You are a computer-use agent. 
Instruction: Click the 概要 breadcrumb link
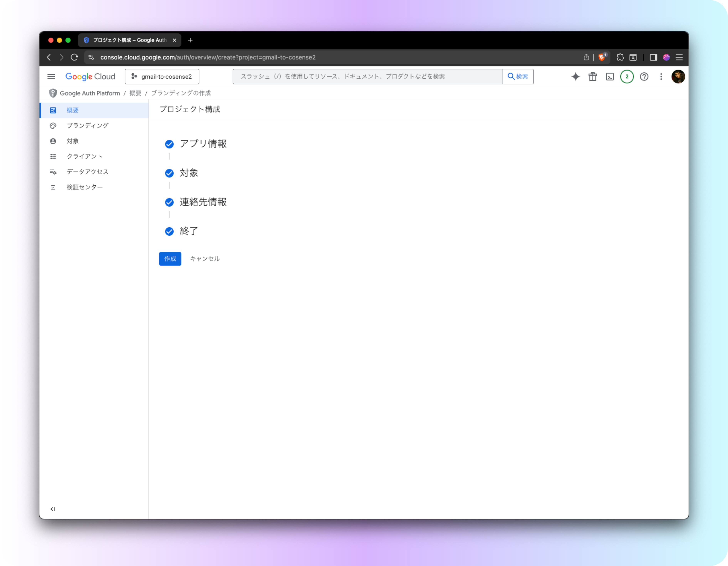click(135, 93)
